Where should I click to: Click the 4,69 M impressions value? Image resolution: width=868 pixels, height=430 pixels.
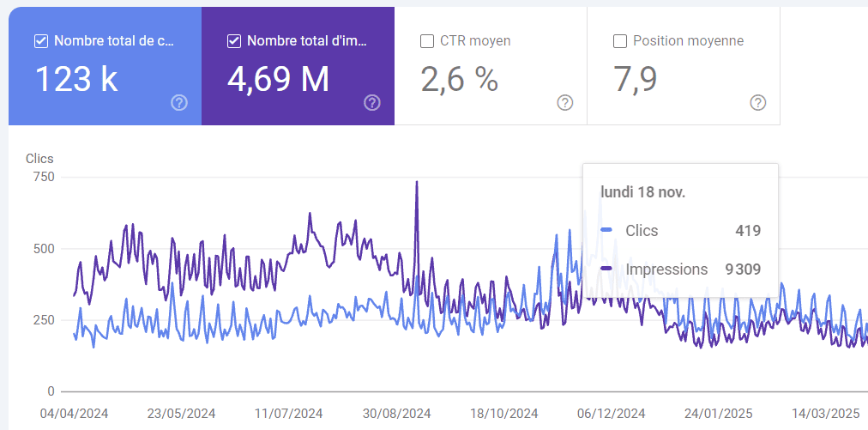[x=279, y=79]
